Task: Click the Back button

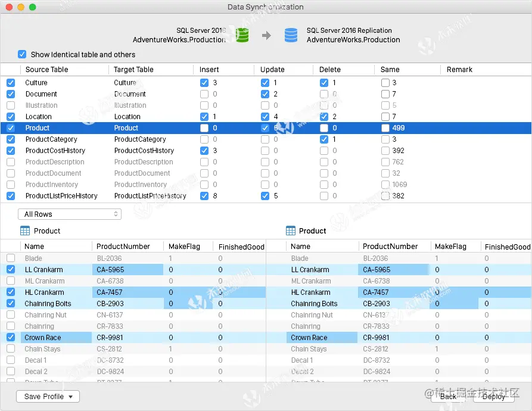Action: (448, 397)
